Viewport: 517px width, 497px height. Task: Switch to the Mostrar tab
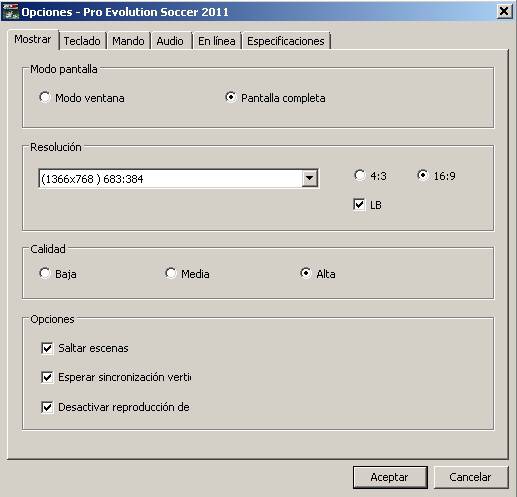33,39
